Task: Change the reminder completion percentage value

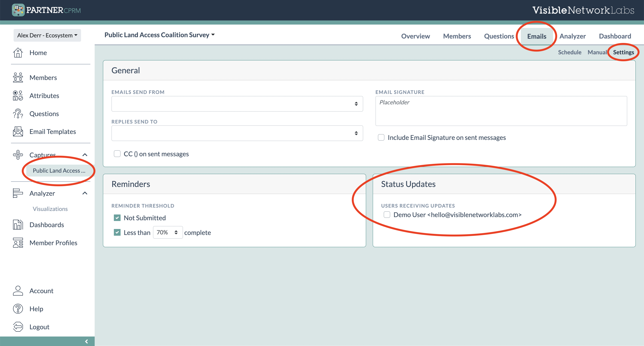Action: pyautogui.click(x=168, y=232)
